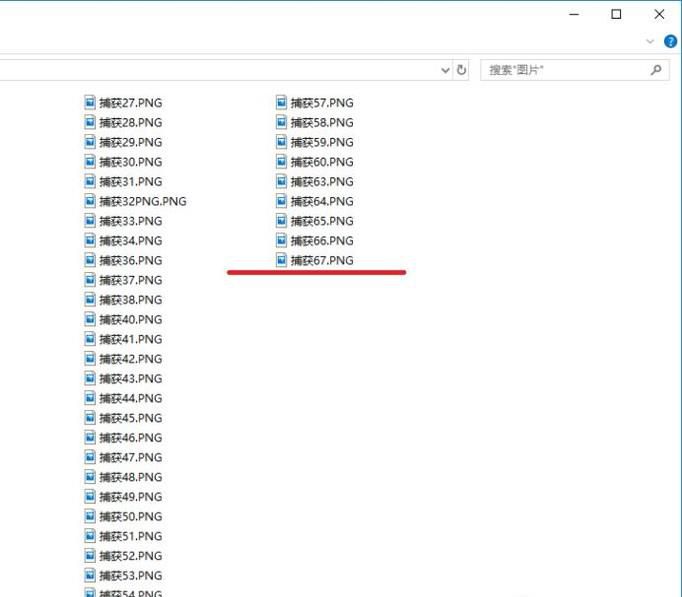Click the icon of 捕获60.PNG

pos(282,162)
